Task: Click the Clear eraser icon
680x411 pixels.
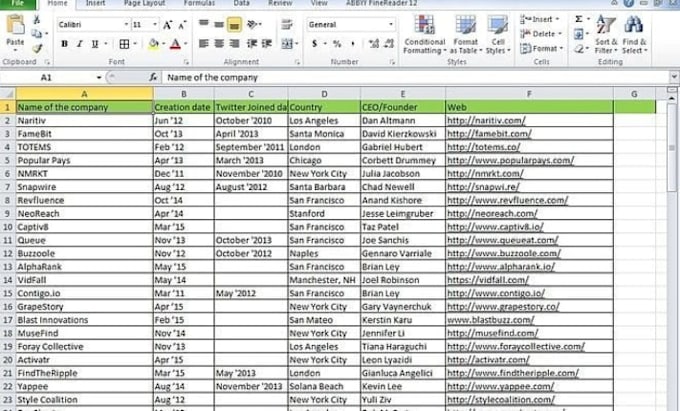Action: (x=579, y=49)
